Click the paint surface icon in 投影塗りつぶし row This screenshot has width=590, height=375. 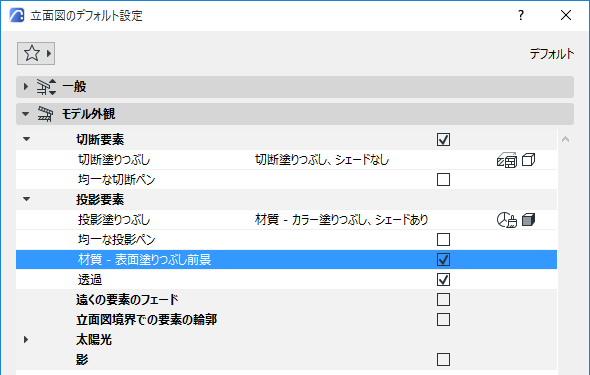pos(506,220)
